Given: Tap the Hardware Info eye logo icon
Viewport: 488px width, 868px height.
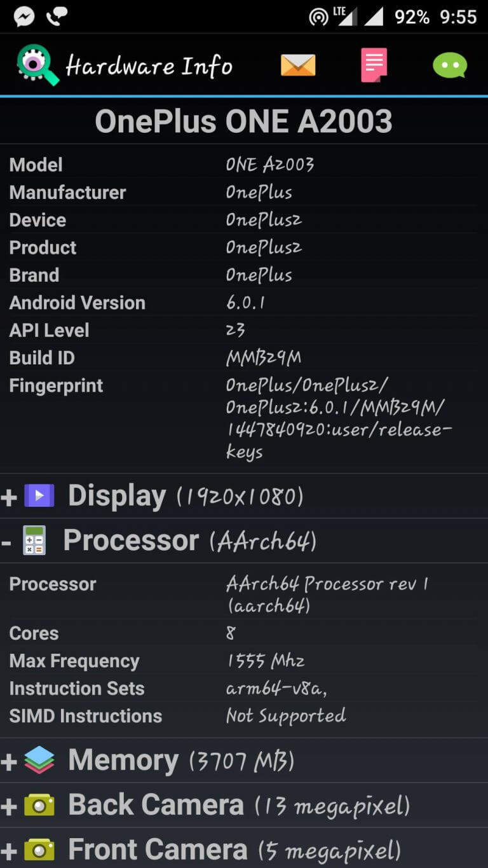Looking at the screenshot, I should [37, 65].
